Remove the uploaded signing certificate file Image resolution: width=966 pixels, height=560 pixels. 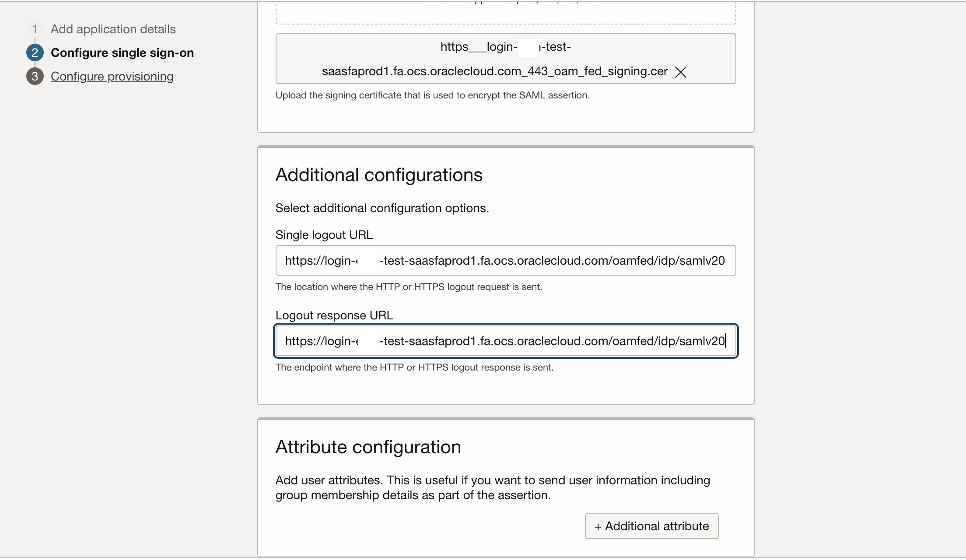[680, 72]
